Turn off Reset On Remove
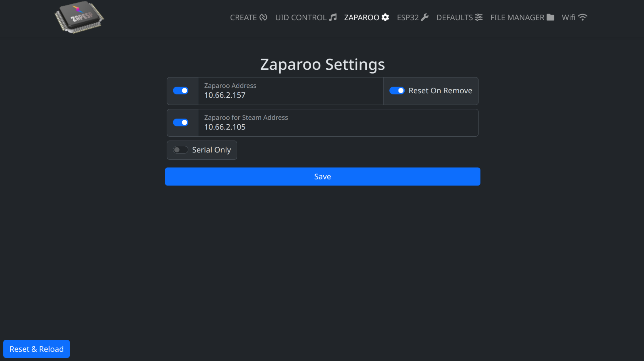The height and width of the screenshot is (361, 644). 396,91
